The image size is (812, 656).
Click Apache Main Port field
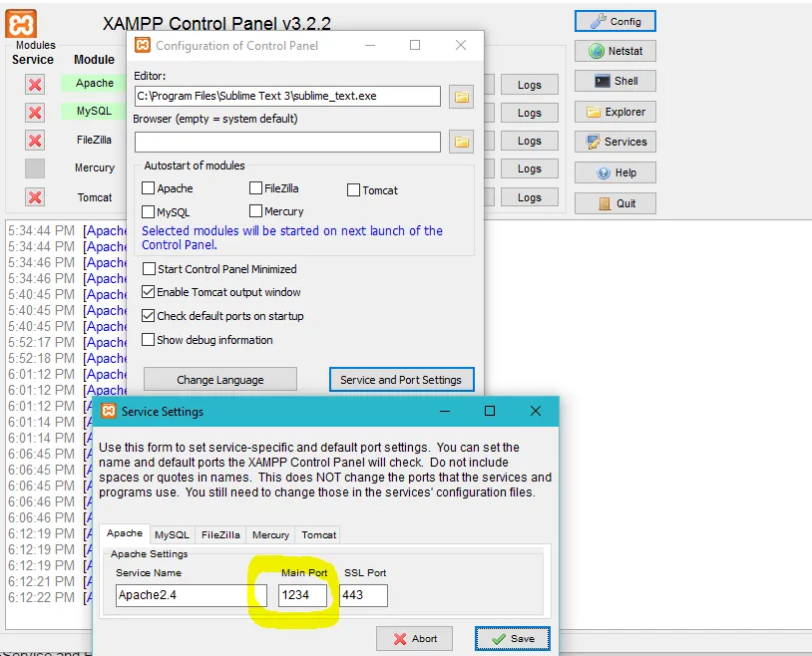302,595
